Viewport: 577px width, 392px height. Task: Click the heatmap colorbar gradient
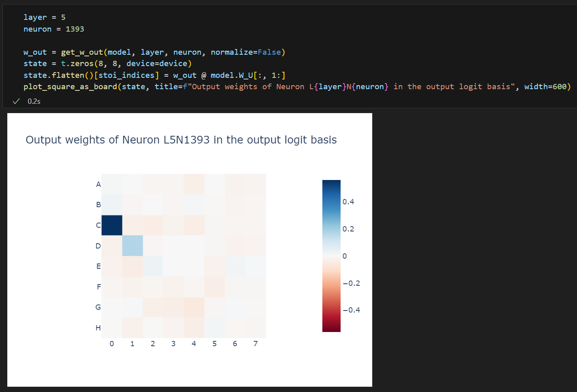[331, 256]
